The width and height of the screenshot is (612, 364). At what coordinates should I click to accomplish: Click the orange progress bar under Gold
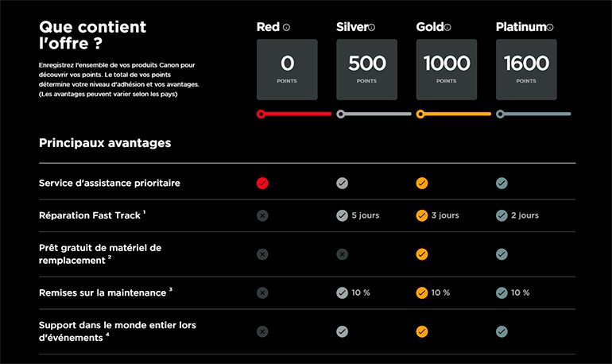pyautogui.click(x=455, y=114)
